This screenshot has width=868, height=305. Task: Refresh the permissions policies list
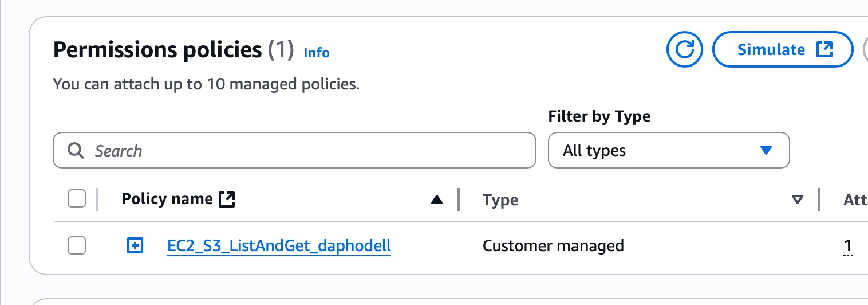pos(685,50)
